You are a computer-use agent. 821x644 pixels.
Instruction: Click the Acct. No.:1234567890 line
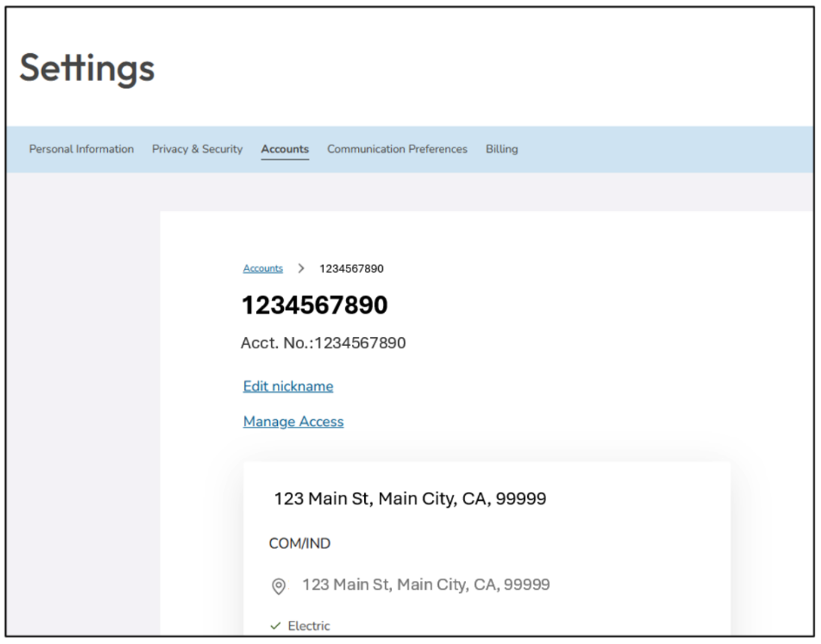323,343
